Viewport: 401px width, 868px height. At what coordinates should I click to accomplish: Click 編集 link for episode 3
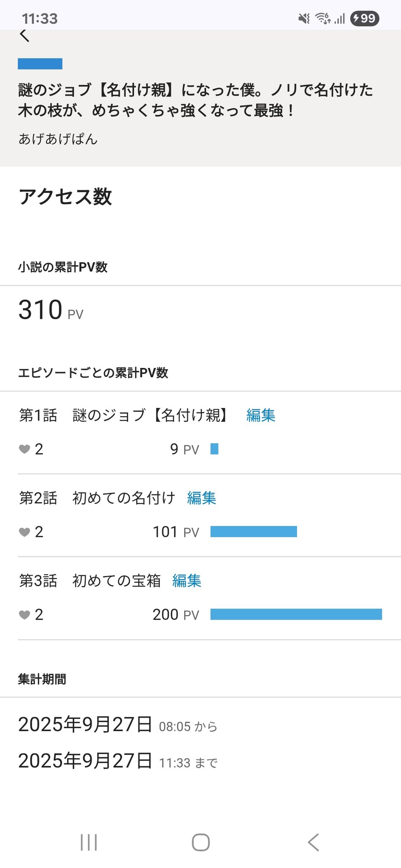pyautogui.click(x=187, y=580)
